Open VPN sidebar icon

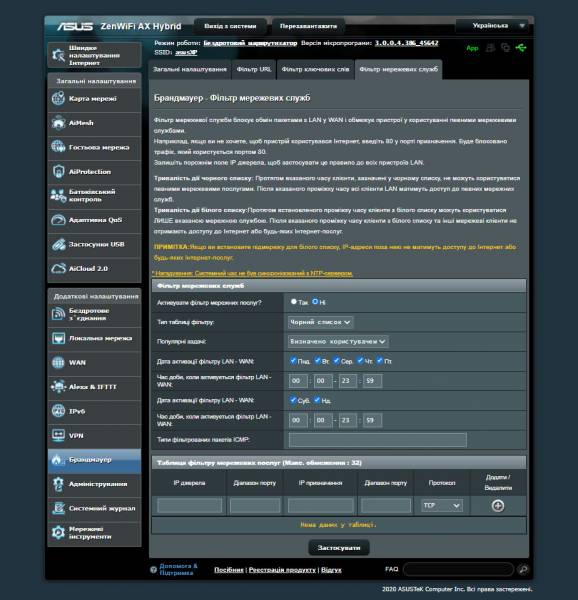(59, 435)
